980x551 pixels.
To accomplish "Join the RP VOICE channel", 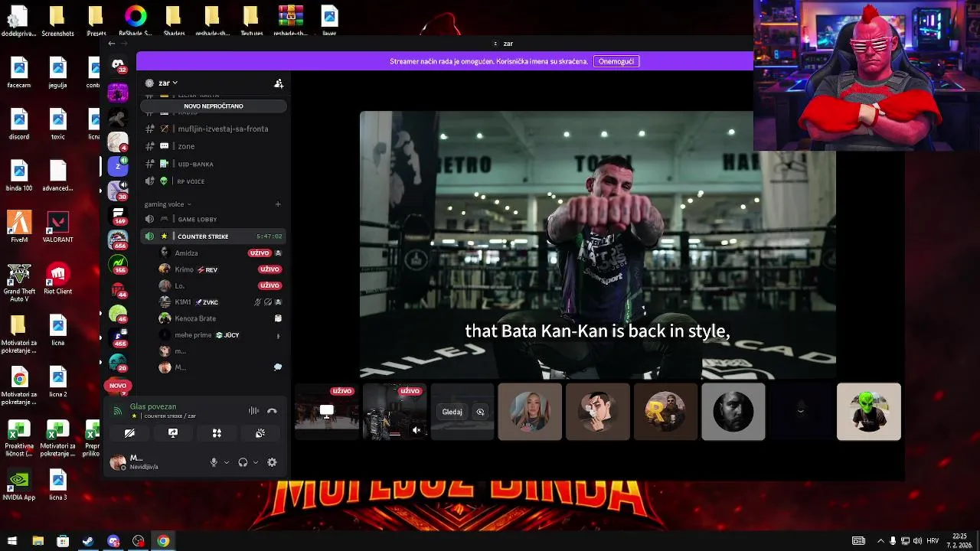I will [x=214, y=181].
